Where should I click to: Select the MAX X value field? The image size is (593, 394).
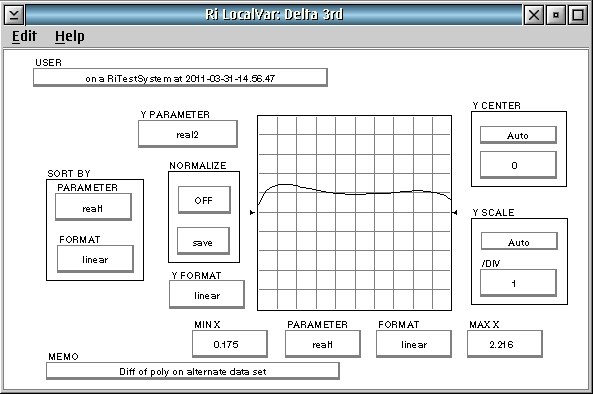click(505, 344)
